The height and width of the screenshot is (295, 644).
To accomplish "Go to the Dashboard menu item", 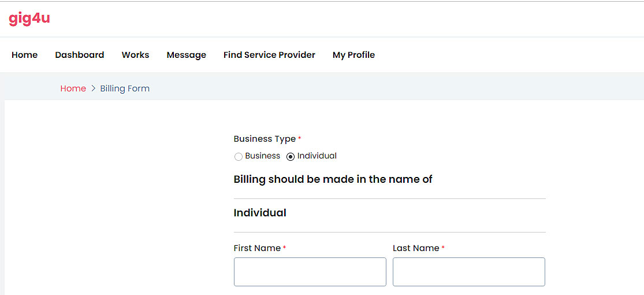I will tap(80, 55).
